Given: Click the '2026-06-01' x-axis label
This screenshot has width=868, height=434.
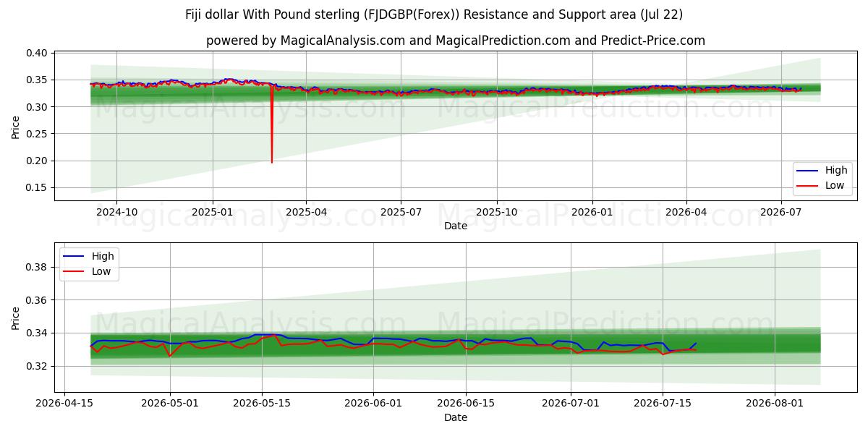Looking at the screenshot, I should tap(373, 404).
